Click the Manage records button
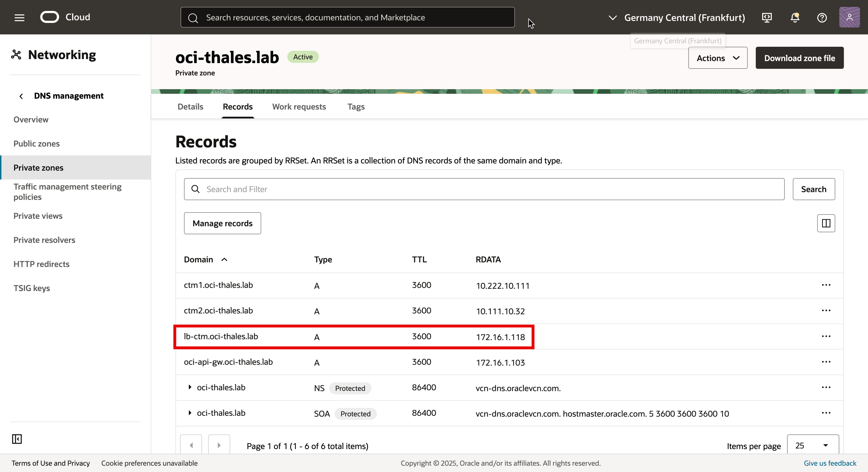 coord(222,223)
